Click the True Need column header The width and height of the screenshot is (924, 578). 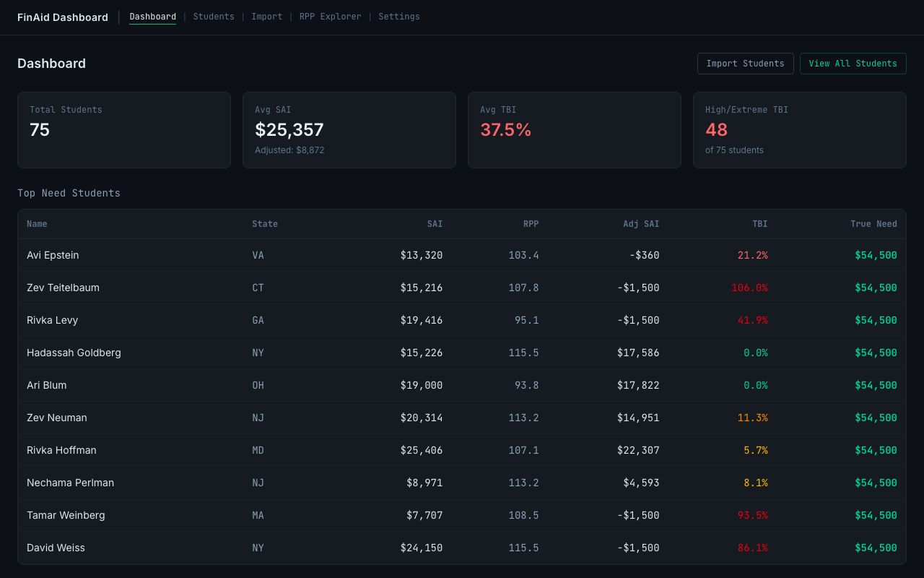pyautogui.click(x=873, y=224)
